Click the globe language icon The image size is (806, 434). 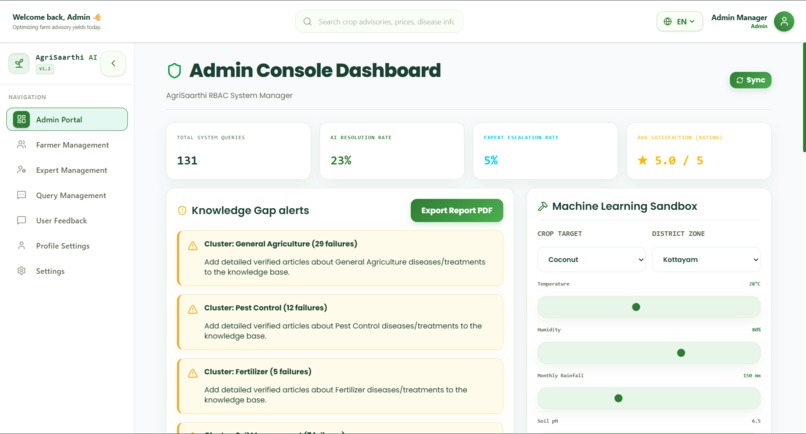coord(667,22)
